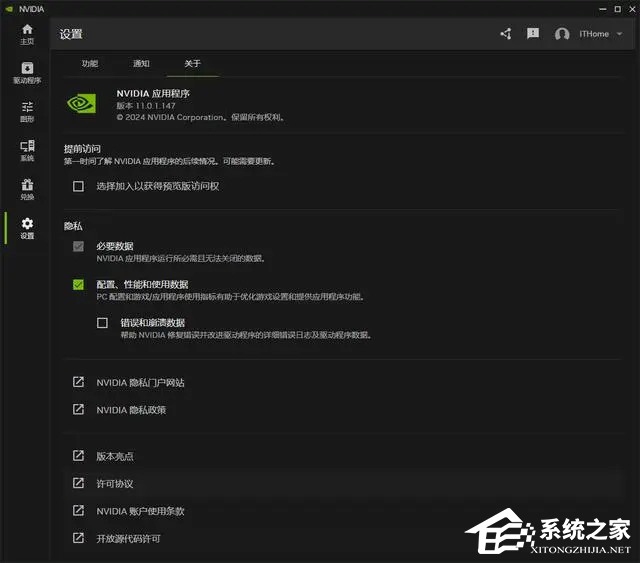This screenshot has width=640, height=563.
Task: Click external-link icon beside 版本亮点
Action: pos(78,456)
